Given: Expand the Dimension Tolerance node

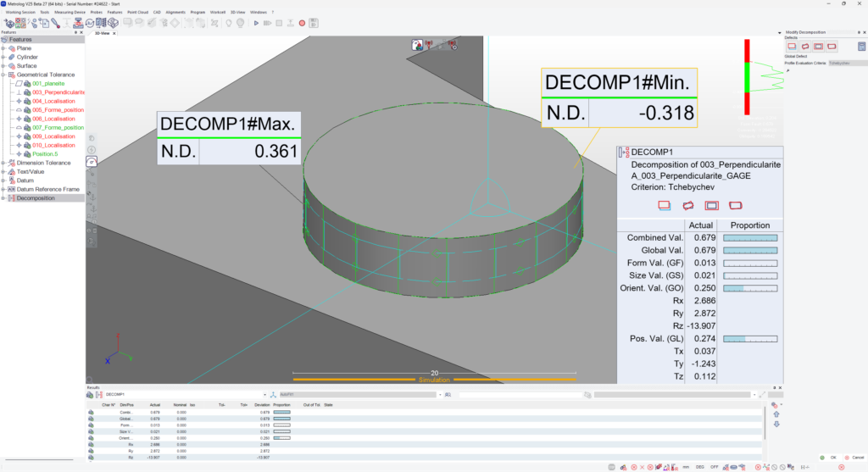Looking at the screenshot, I should click(x=3, y=163).
